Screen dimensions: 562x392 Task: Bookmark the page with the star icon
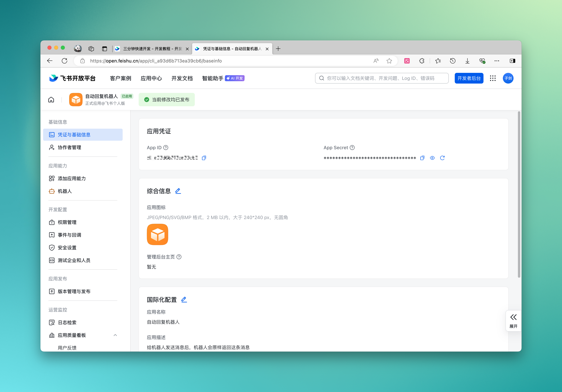tap(389, 61)
